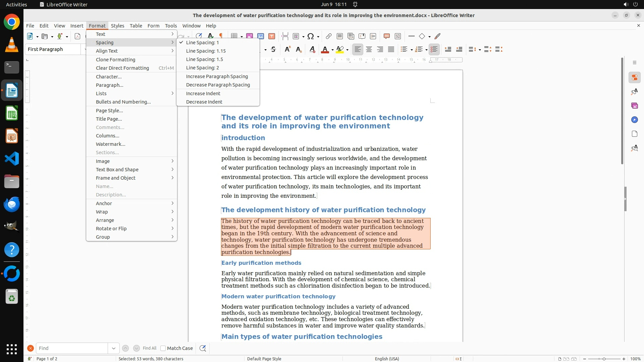Image resolution: width=644 pixels, height=362 pixels.
Task: Click the Superscript icon
Action: click(x=287, y=50)
